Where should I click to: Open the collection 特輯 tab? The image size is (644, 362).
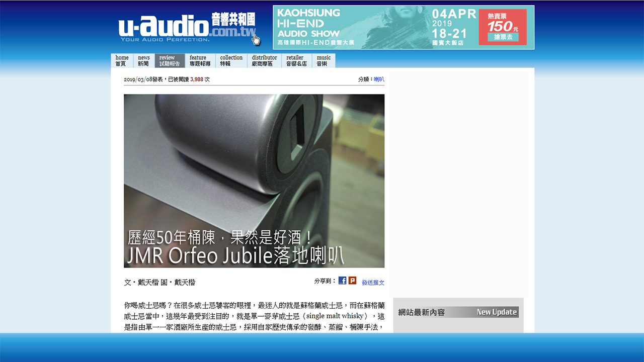pyautogui.click(x=231, y=61)
